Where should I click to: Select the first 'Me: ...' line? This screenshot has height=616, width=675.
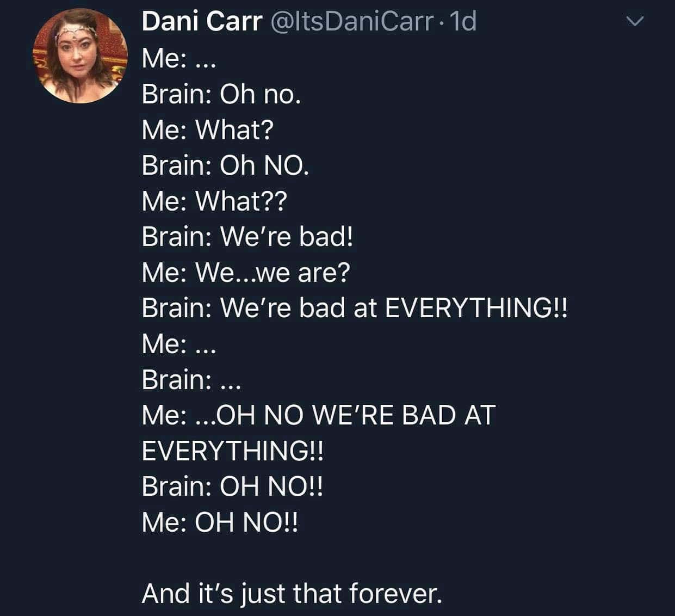click(x=179, y=58)
